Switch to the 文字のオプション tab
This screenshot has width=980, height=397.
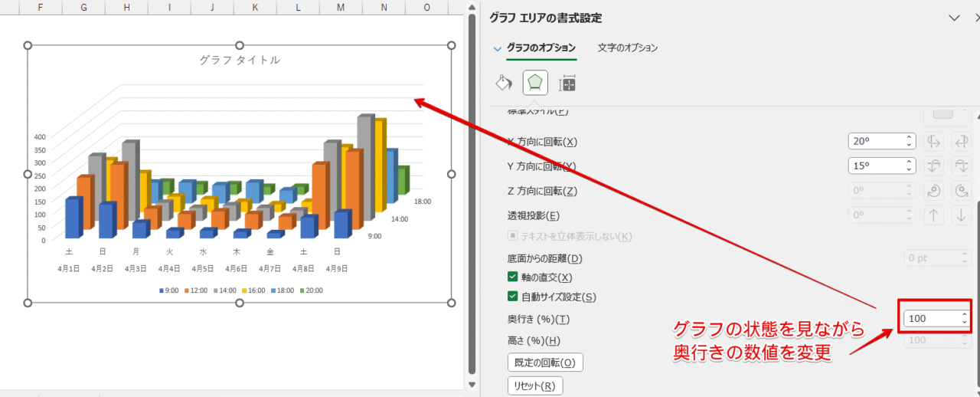627,48
